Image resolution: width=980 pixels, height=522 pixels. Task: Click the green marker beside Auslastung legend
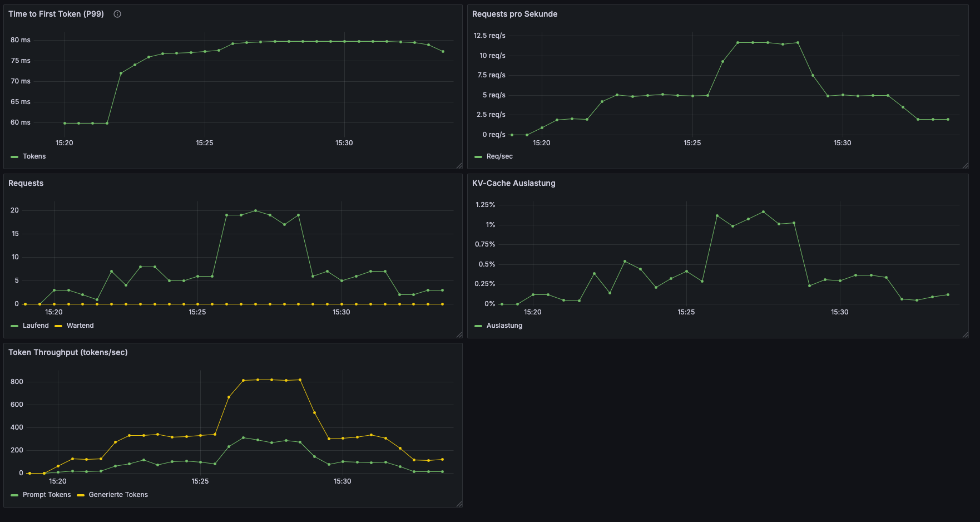(x=479, y=325)
